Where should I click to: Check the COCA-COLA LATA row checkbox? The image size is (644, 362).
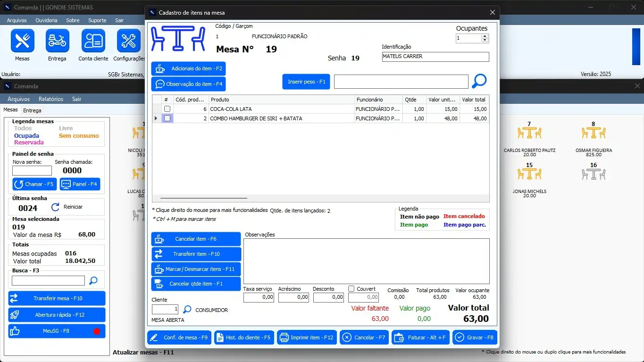[167, 109]
